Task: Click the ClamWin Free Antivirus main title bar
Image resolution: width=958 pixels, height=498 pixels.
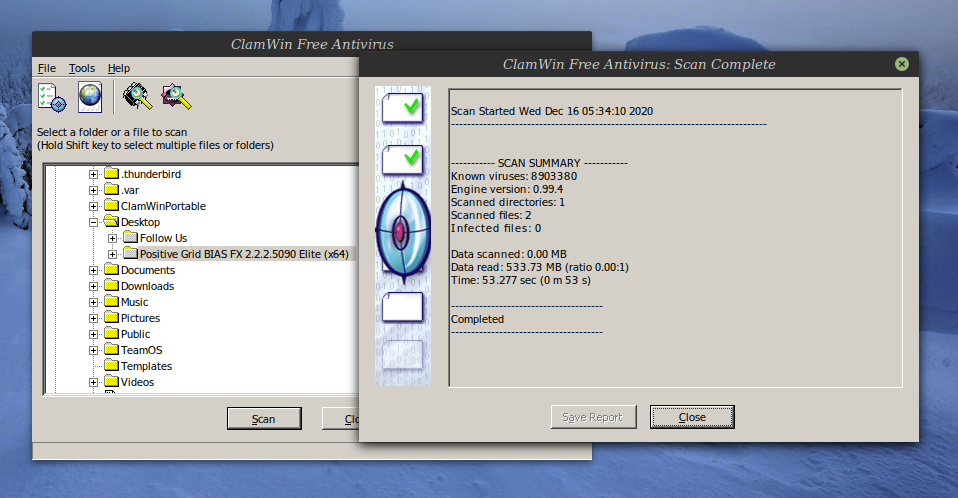Action: (312, 44)
